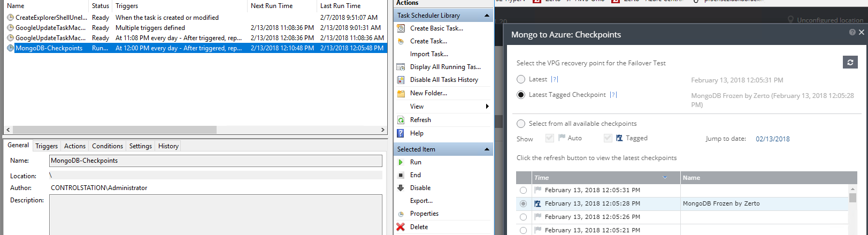The image size is (868, 235).
Task: Open the Settings tab
Action: [x=141, y=146]
